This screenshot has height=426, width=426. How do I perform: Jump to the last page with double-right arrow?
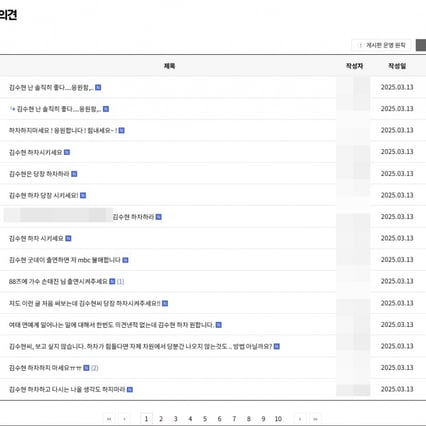point(315,419)
